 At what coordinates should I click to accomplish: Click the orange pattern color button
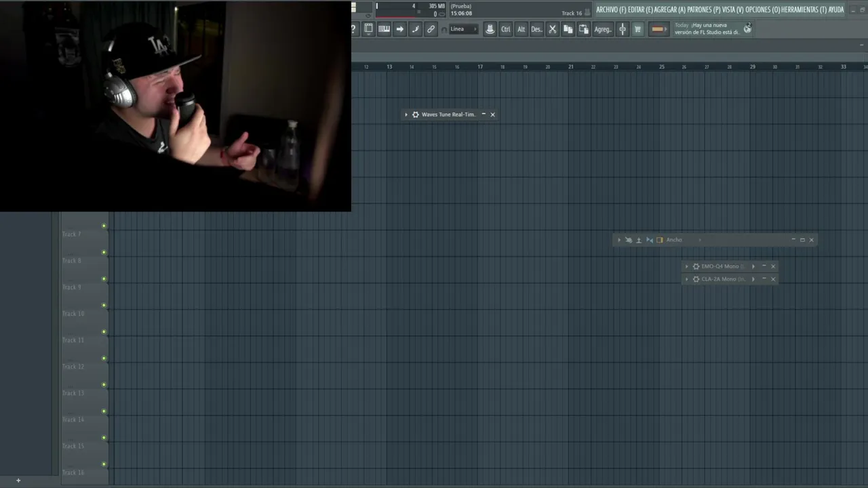click(658, 29)
